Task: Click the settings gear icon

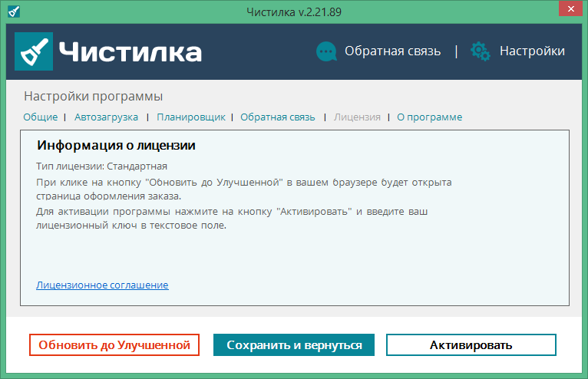Action: coord(481,51)
